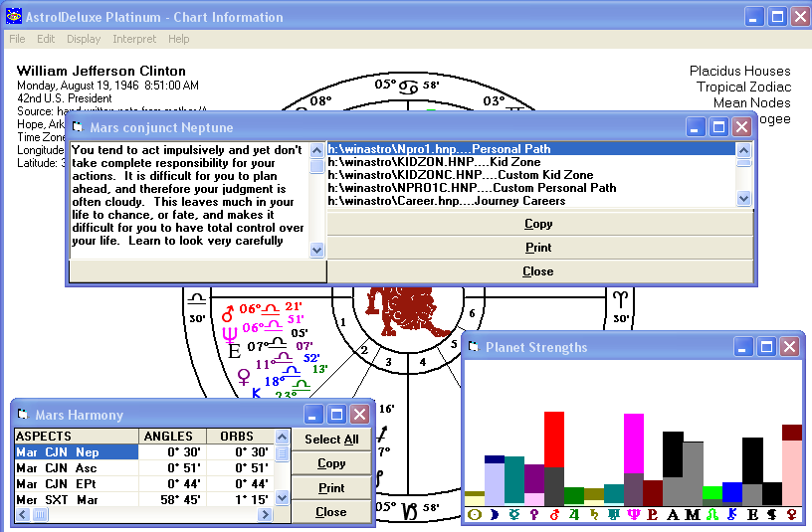The height and width of the screenshot is (532, 812).
Task: Select the 'Journey Careers' report file
Action: tap(531, 201)
